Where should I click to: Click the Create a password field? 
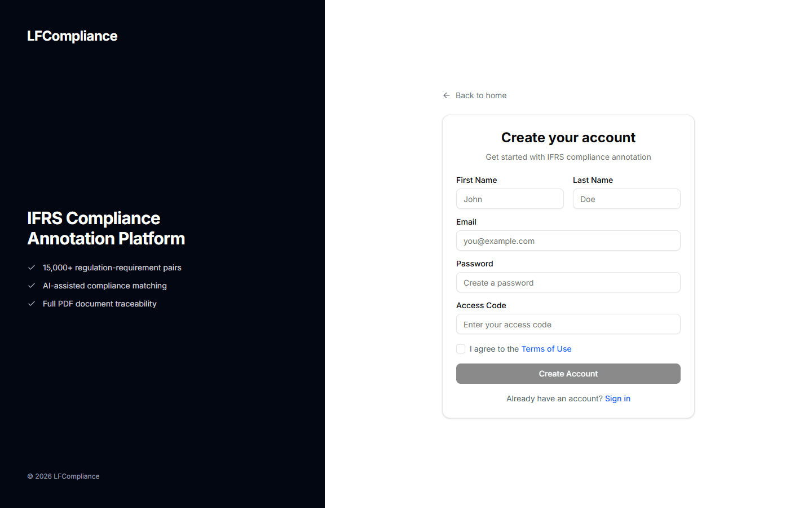point(568,282)
